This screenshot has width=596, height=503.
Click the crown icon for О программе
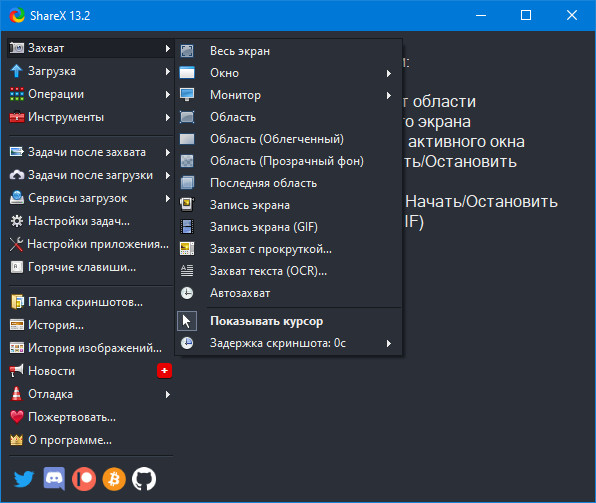pyautogui.click(x=16, y=440)
